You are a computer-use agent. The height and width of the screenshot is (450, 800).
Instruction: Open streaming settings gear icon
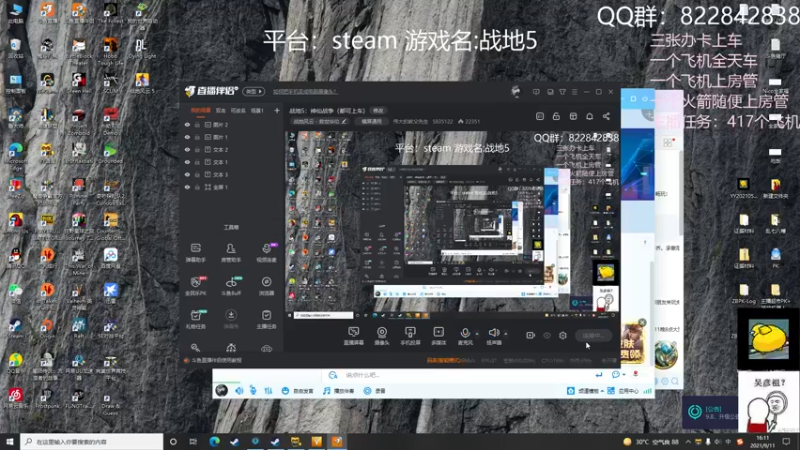pos(563,335)
